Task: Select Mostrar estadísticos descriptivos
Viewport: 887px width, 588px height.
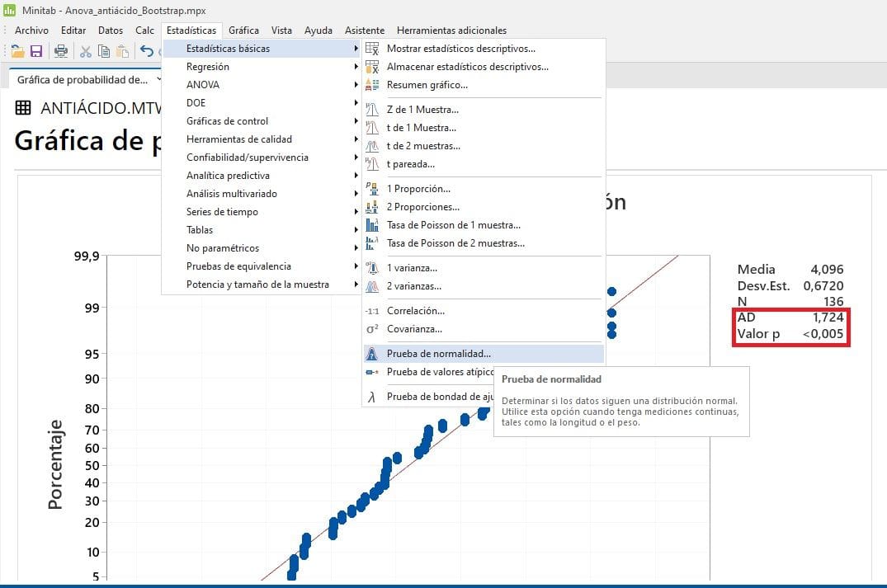Action: [460, 49]
